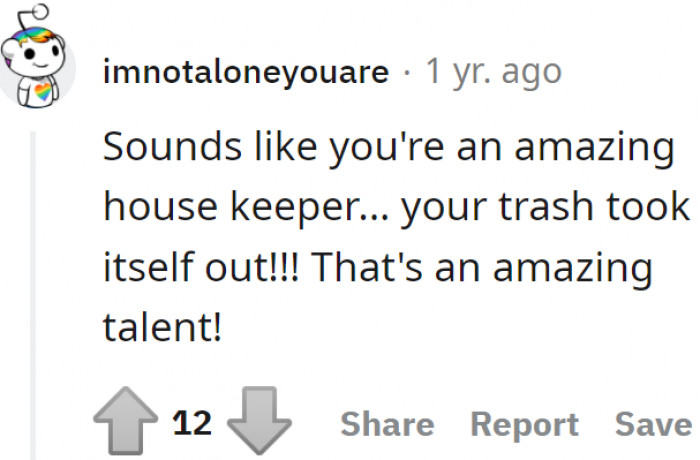Click the vote score of 12

click(x=193, y=423)
